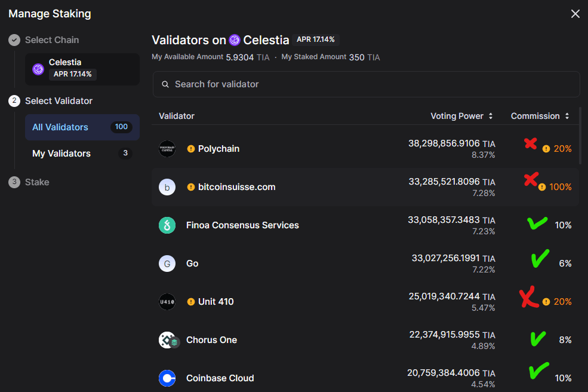The height and width of the screenshot is (392, 588).
Task: Click the Stake step label
Action: [37, 182]
